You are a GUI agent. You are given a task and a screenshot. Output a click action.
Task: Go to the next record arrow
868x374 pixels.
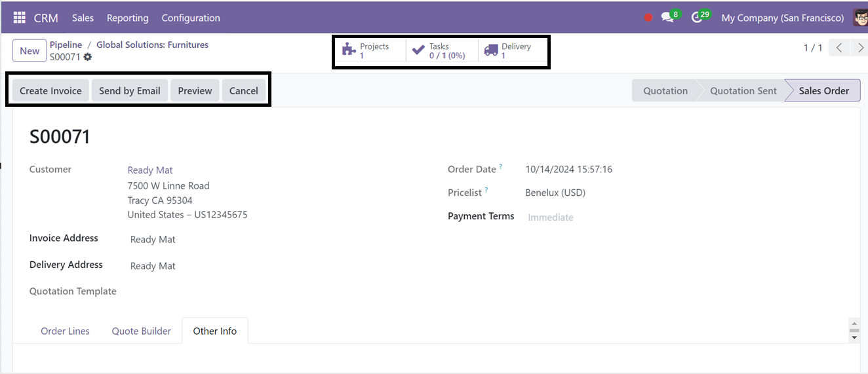859,48
